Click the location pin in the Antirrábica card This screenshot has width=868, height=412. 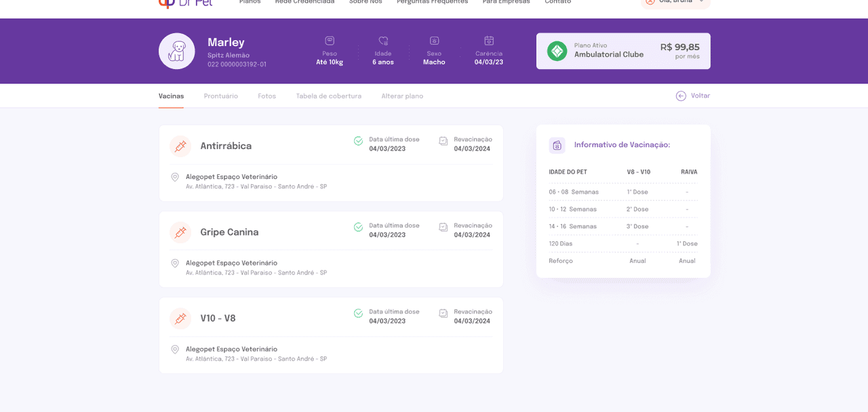point(175,178)
